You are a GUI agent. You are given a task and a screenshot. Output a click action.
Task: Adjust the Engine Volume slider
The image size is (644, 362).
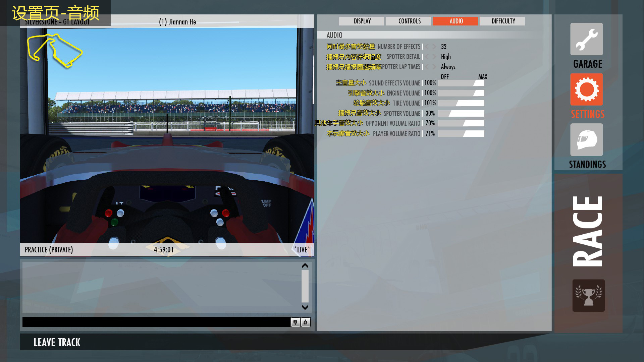pyautogui.click(x=461, y=93)
